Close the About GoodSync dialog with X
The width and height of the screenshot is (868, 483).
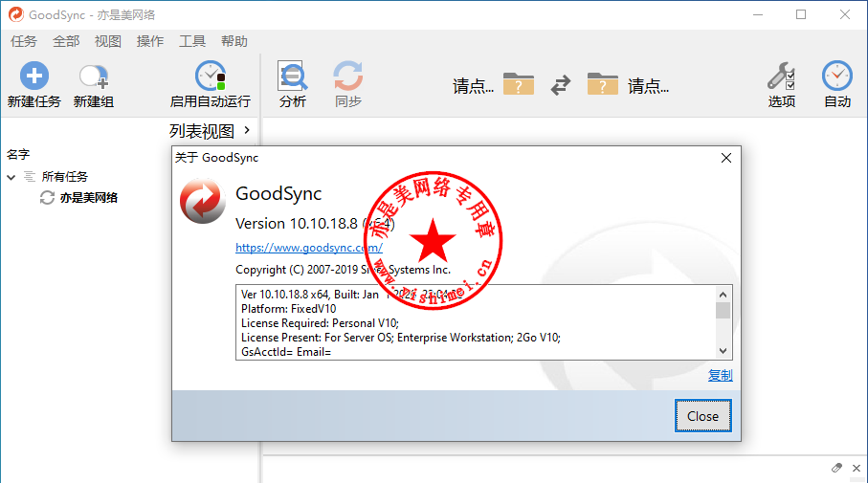click(x=726, y=158)
